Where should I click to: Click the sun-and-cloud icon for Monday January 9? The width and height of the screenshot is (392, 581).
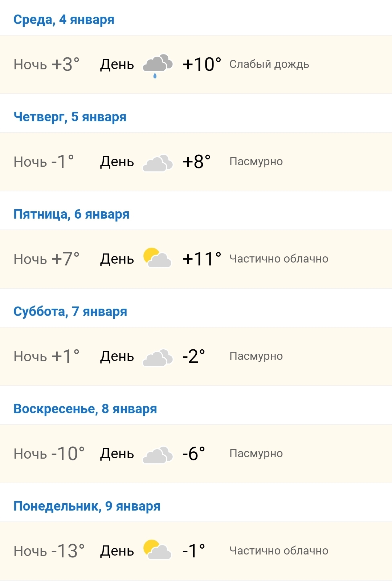[x=158, y=551]
